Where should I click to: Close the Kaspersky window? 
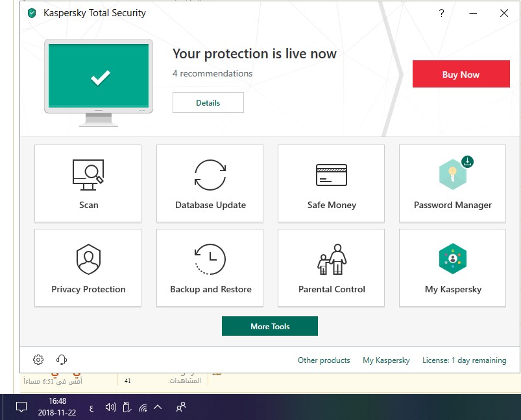(x=504, y=13)
